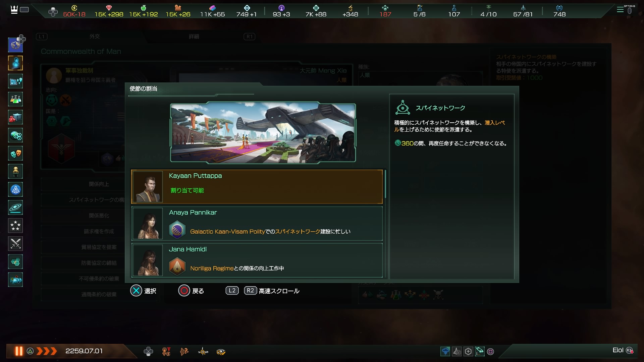Open the planet ring sidebar icon
Image resolution: width=644 pixels, height=362 pixels.
pyautogui.click(x=15, y=207)
